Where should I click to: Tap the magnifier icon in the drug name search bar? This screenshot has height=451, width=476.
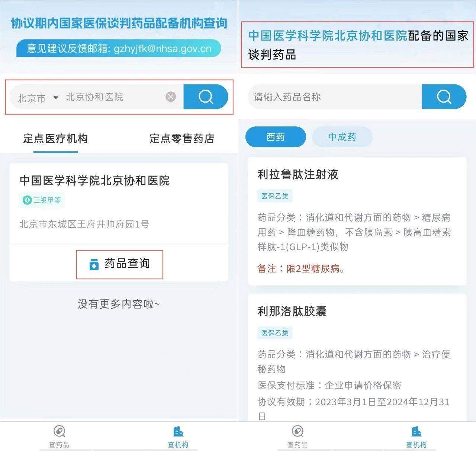click(444, 97)
